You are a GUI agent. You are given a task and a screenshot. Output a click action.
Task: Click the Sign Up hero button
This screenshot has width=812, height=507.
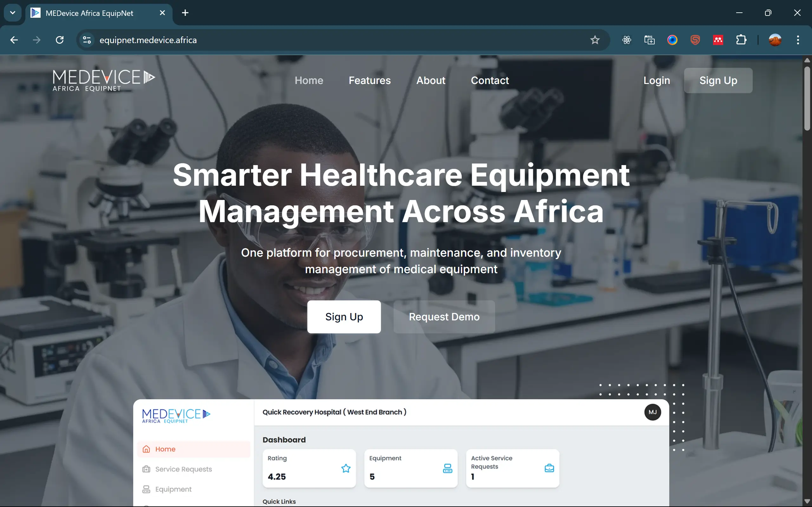344,317
